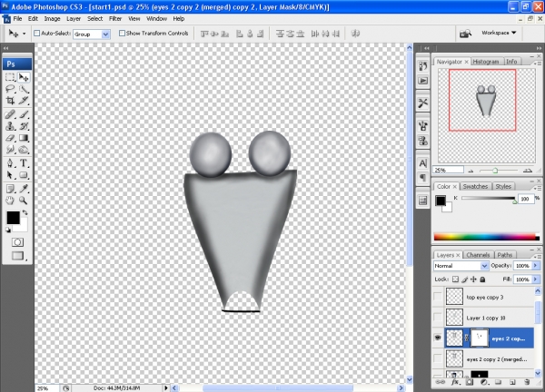Switch to the Swatches tab
Viewport: 545px width, 392px height.
coord(475,186)
